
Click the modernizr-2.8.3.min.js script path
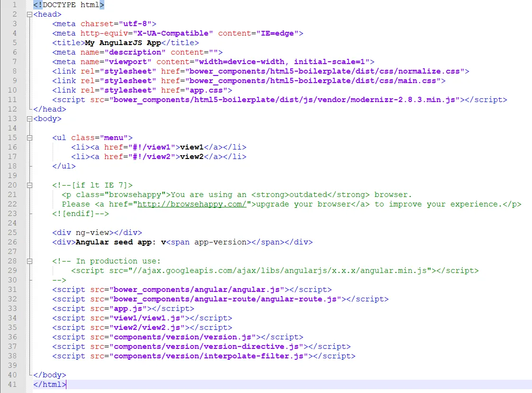coord(284,100)
